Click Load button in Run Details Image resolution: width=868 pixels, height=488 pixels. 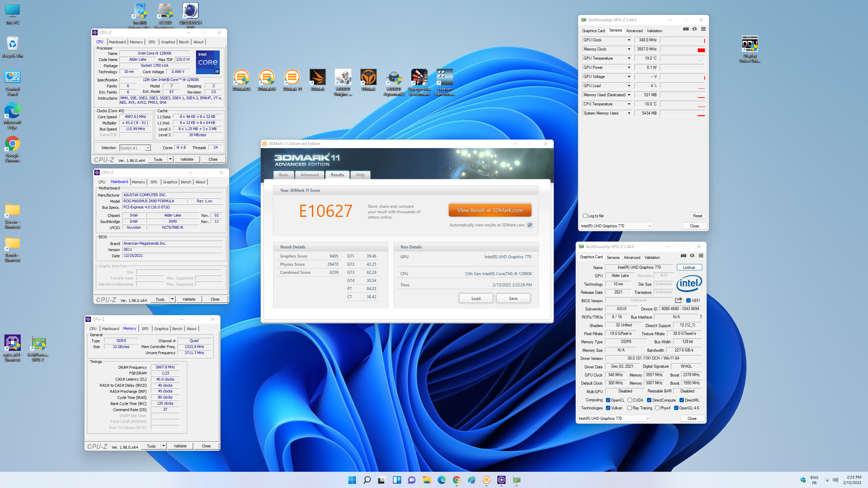(x=476, y=298)
